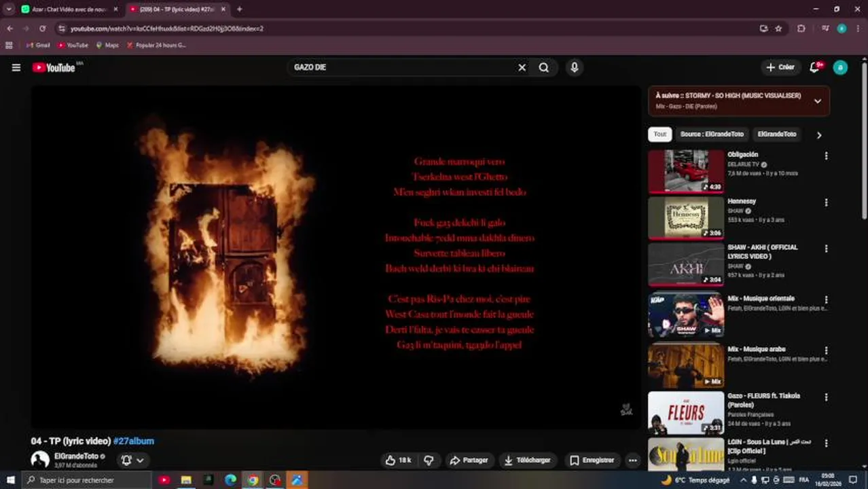Open the #27album hashtag link
868x489 pixels.
134,441
